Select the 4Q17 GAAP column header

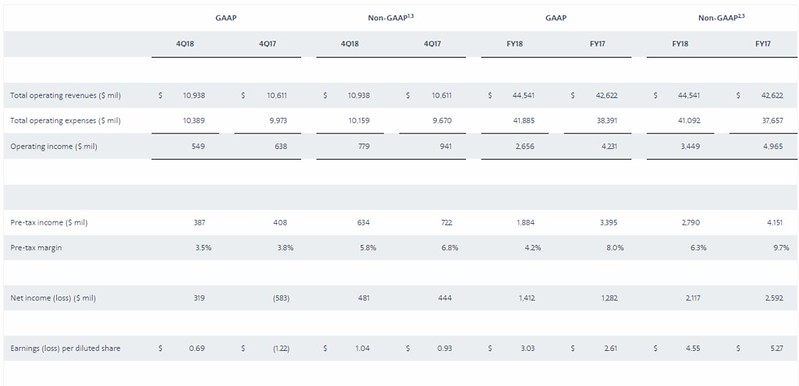268,44
